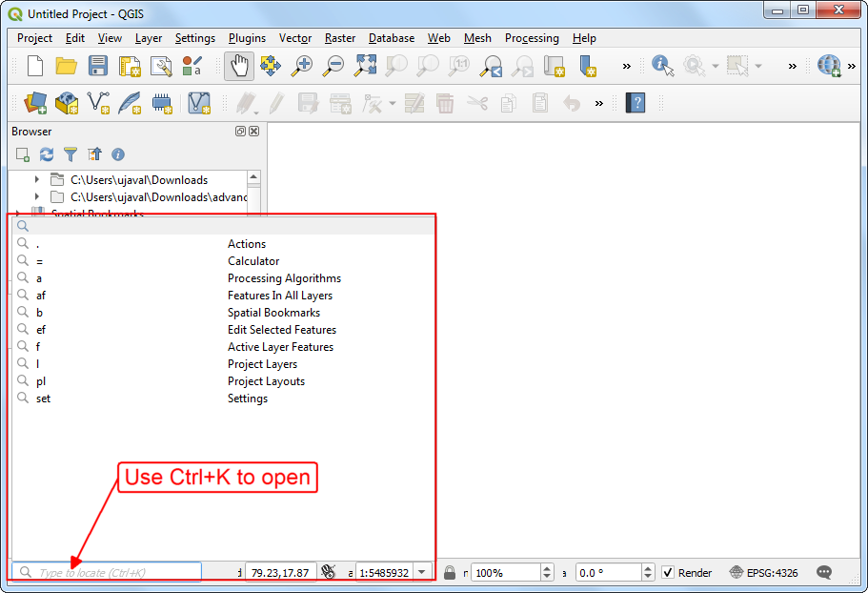Open the Vector menu
This screenshot has width=868, height=593.
[x=295, y=38]
